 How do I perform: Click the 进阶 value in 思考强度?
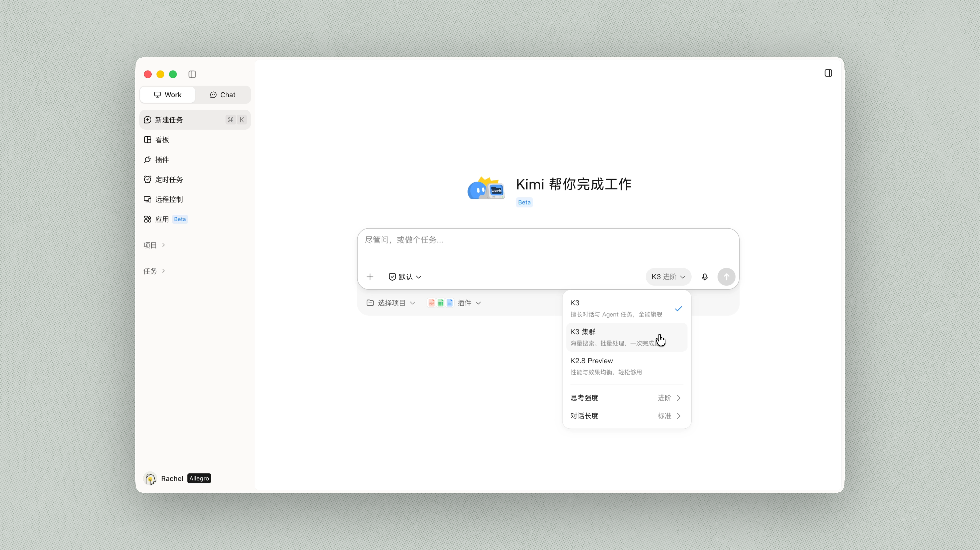[x=664, y=398]
